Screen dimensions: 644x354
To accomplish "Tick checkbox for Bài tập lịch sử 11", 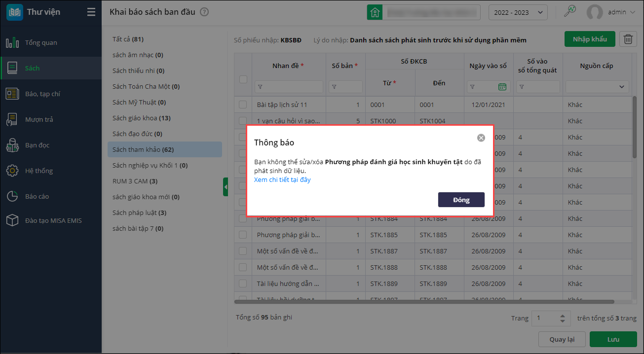I will [x=243, y=105].
